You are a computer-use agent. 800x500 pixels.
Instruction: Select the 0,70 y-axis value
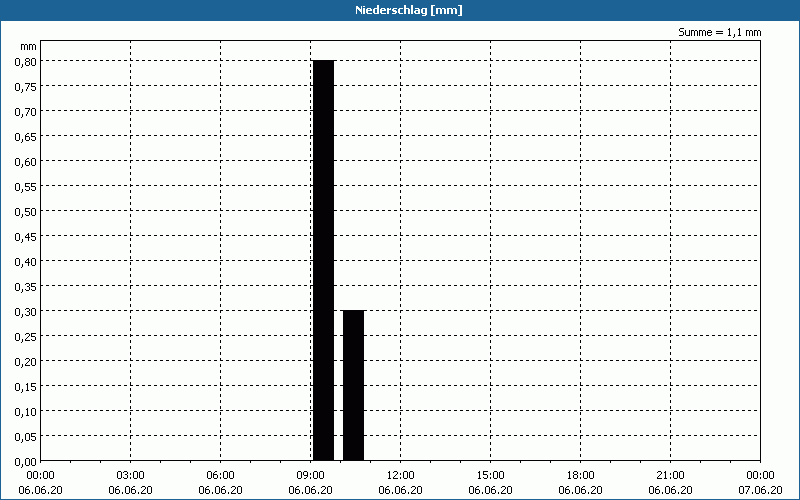[26, 112]
